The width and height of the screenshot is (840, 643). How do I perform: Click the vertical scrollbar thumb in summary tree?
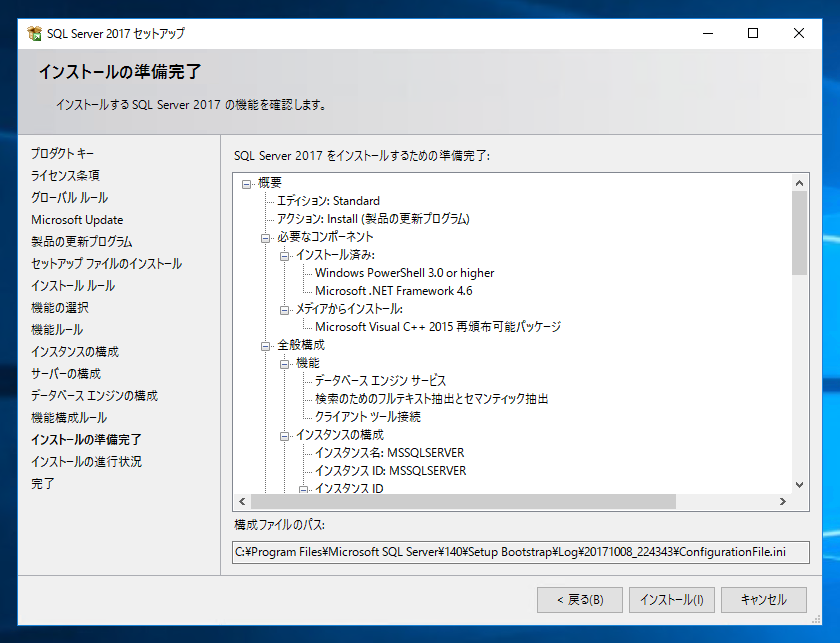point(799,233)
